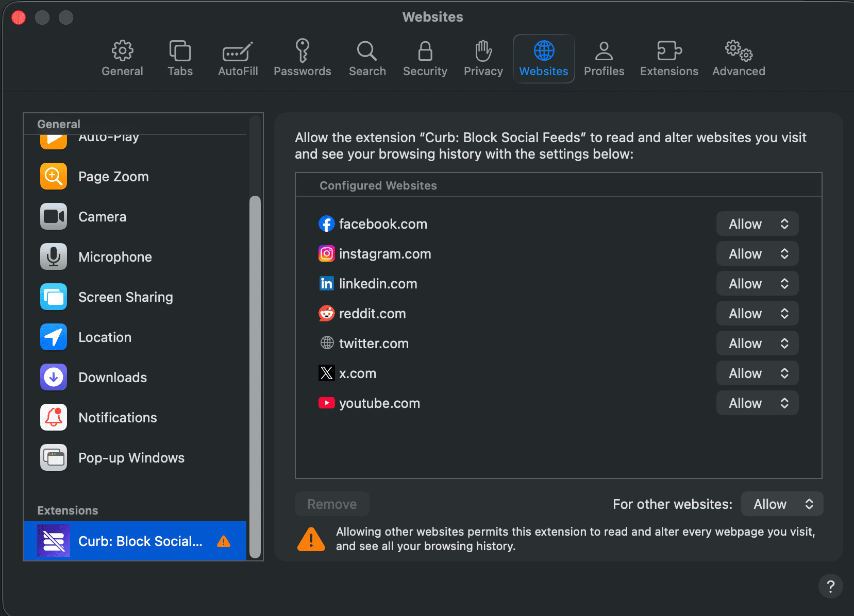Open youtube.com Allow dropdown
Screen dimensions: 854x616
coord(757,403)
